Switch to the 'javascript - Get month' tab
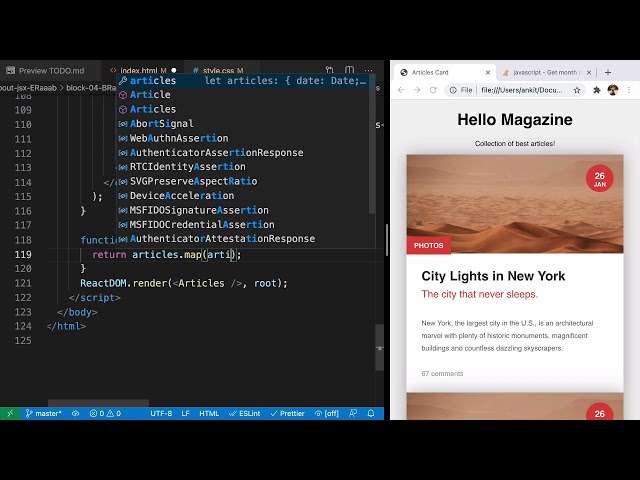The height and width of the screenshot is (480, 640). 545,72
